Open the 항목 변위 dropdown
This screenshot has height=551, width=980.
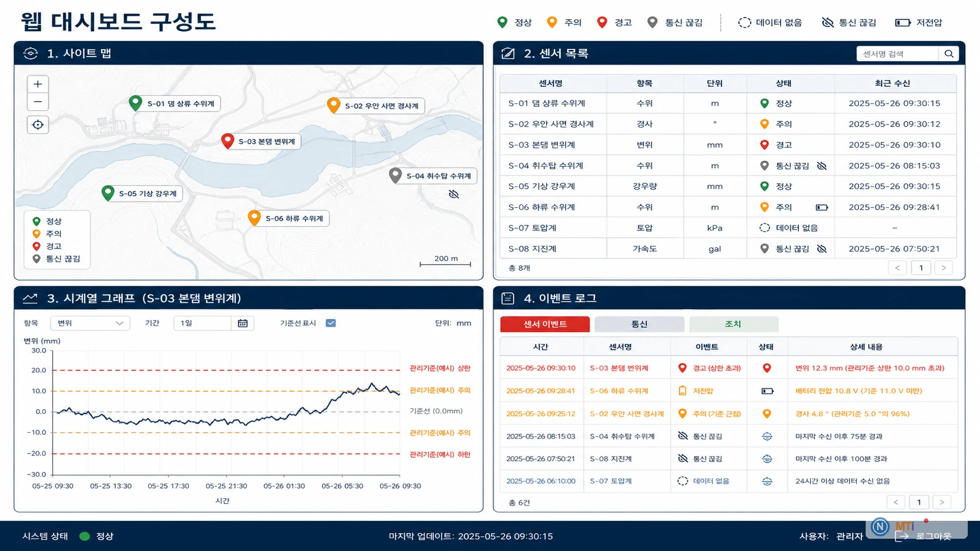(x=90, y=323)
